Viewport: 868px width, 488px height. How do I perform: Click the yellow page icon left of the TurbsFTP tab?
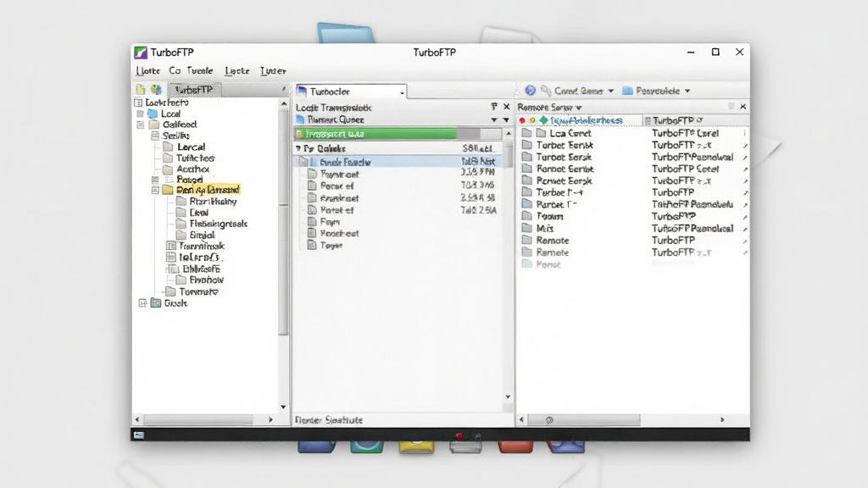(x=141, y=90)
